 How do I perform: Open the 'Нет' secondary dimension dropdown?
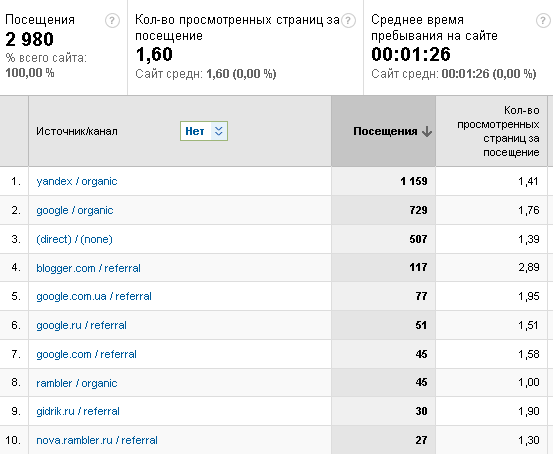pos(204,131)
